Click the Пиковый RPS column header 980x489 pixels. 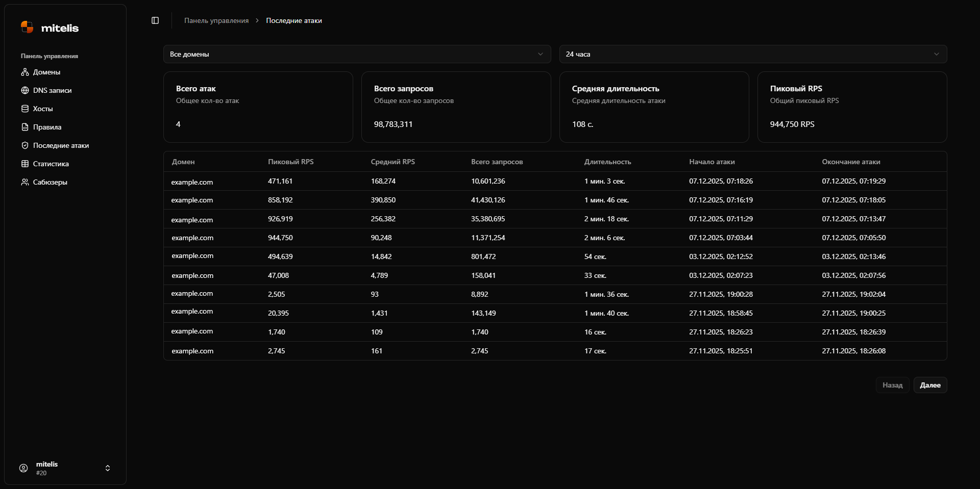pyautogui.click(x=290, y=162)
